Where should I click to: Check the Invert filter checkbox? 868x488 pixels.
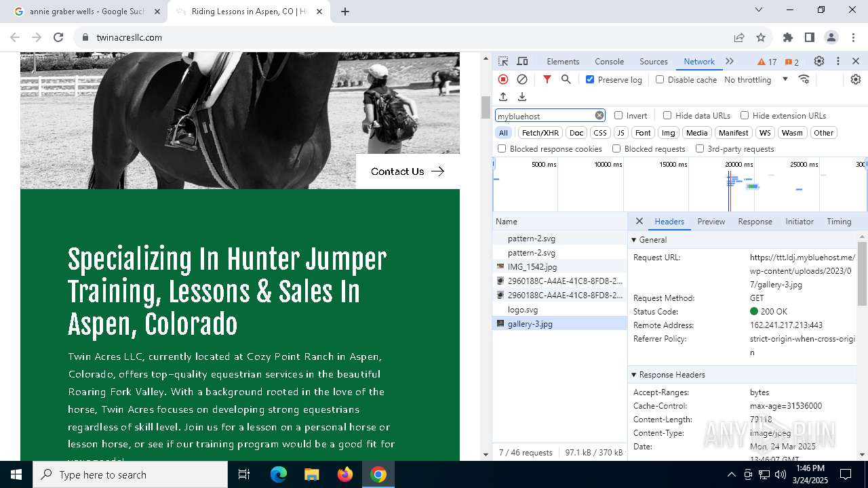coord(618,115)
